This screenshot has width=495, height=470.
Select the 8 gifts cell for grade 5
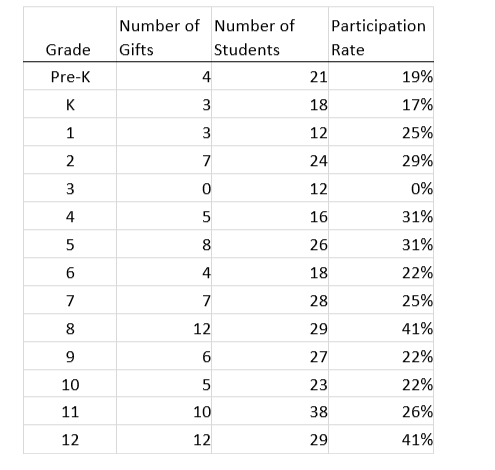pos(164,244)
